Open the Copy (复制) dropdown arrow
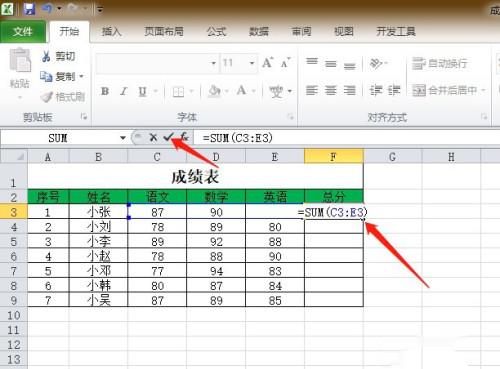Image resolution: width=500 pixels, height=369 pixels. [81, 77]
